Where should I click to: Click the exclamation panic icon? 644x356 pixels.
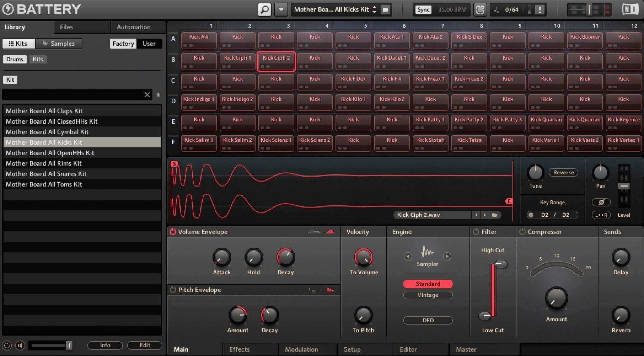coord(540,10)
